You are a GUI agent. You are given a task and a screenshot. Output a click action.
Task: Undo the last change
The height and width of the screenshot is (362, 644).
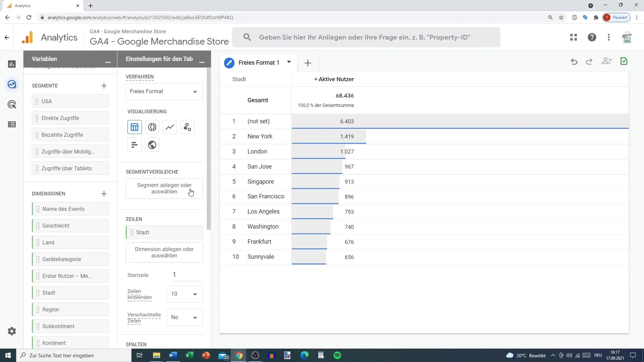574,62
